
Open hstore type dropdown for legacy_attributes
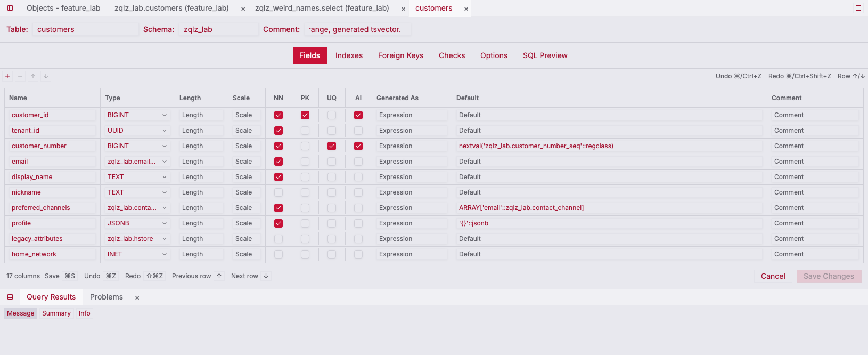coord(137,239)
